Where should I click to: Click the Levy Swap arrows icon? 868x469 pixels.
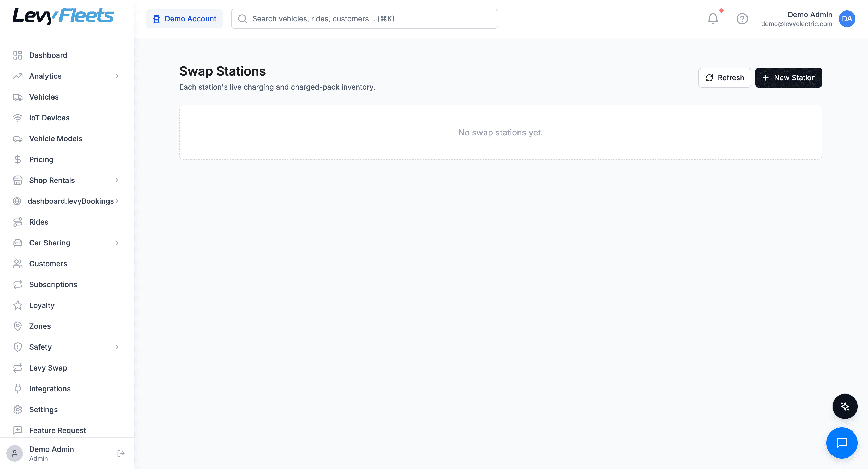(17, 368)
